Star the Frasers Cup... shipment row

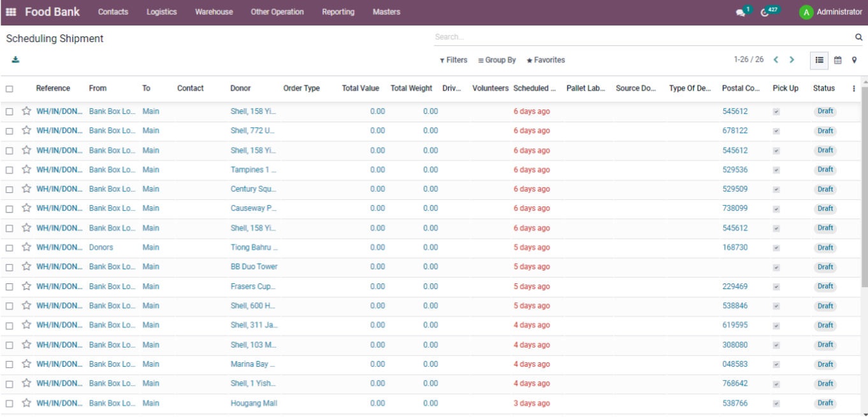click(x=26, y=286)
